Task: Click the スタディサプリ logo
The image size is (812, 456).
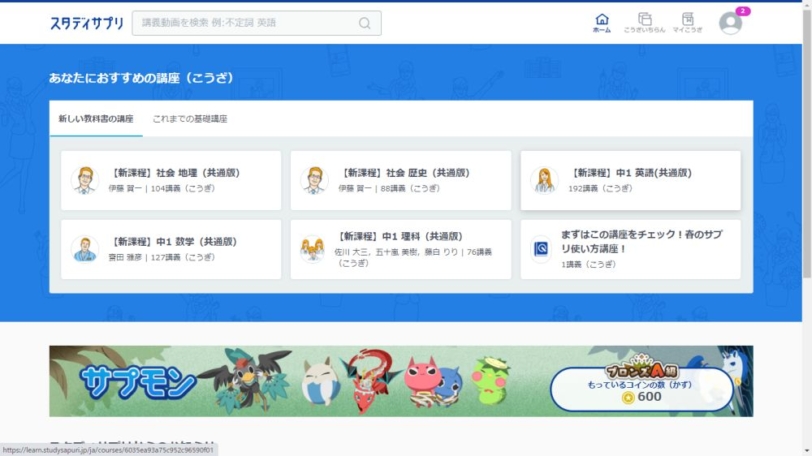Action: [86, 23]
